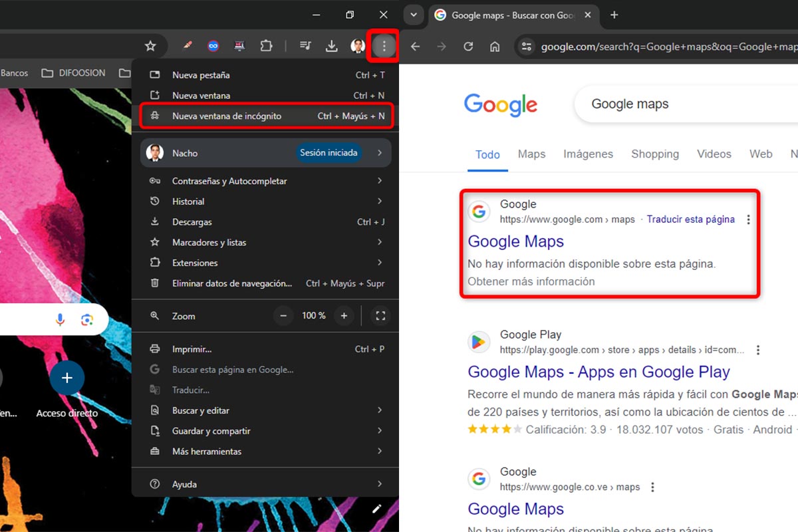The width and height of the screenshot is (798, 532).
Task: Reload the Google search page
Action: pos(468,47)
